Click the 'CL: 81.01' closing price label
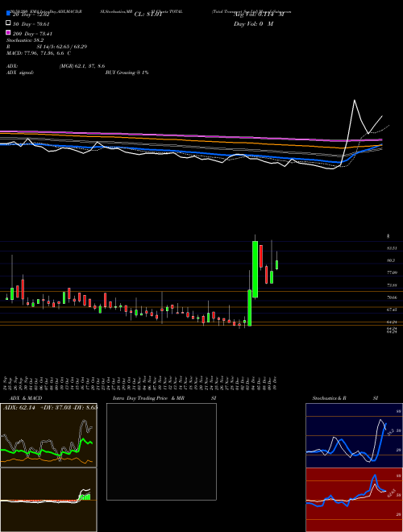Screen dimensions: 403x532 coord(148,15)
